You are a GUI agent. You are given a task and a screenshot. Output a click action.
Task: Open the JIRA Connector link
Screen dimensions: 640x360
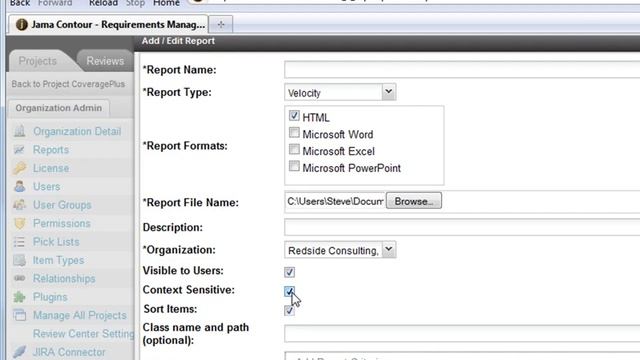coord(69,352)
